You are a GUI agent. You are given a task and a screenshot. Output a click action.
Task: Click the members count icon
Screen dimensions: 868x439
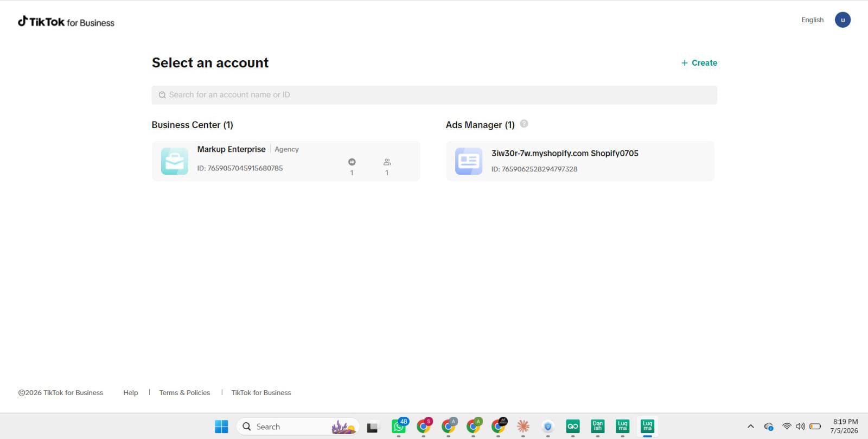(387, 162)
